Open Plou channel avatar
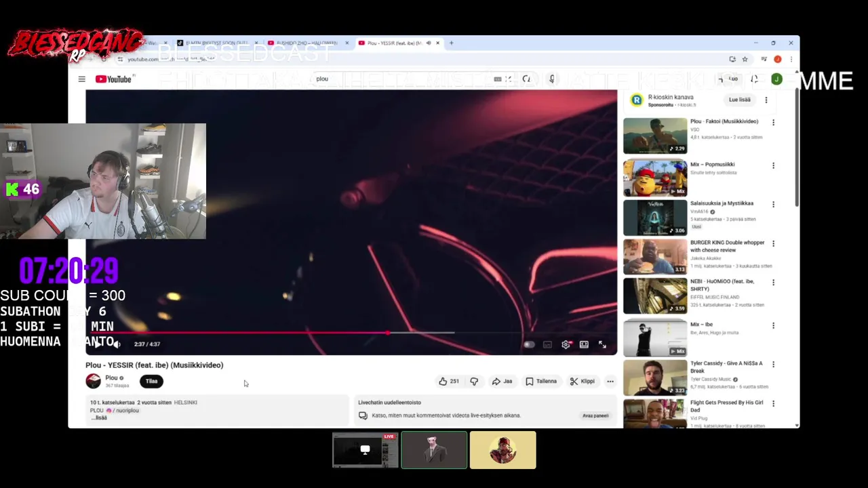868x488 pixels. click(x=93, y=381)
